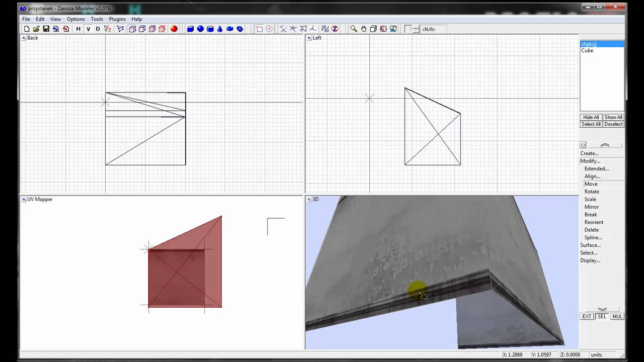
Task: Click the command panel scroll-up chevron
Action: (x=605, y=145)
